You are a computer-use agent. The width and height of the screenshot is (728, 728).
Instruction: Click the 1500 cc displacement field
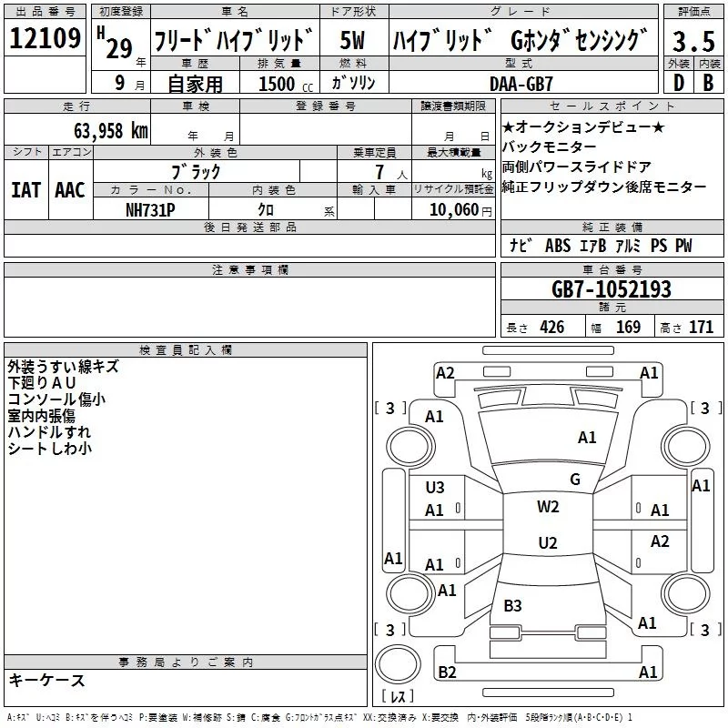point(278,84)
